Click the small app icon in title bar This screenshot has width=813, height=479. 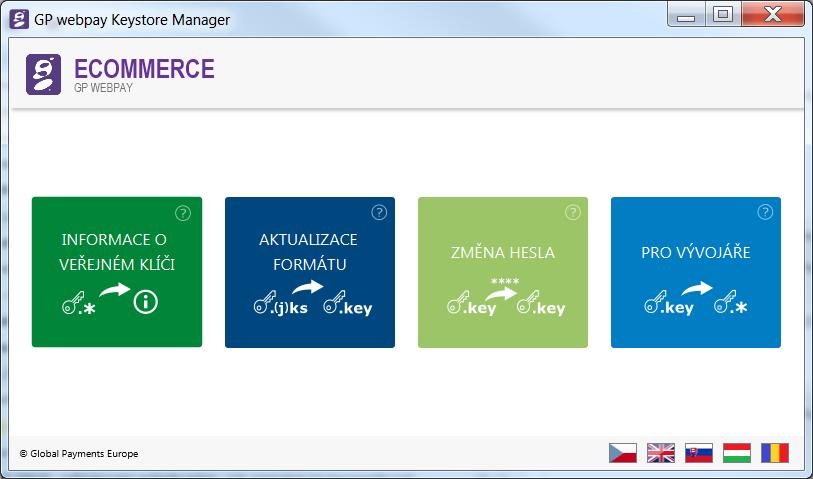tap(19, 19)
